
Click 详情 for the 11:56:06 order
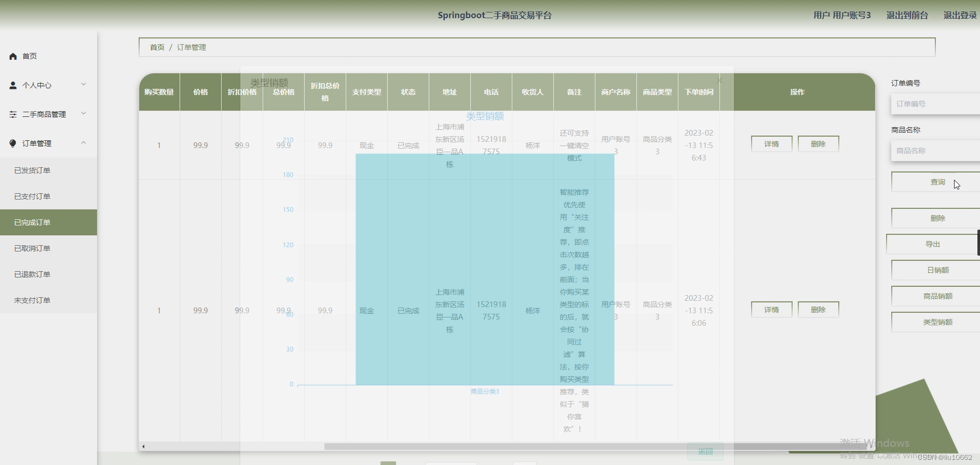point(771,310)
